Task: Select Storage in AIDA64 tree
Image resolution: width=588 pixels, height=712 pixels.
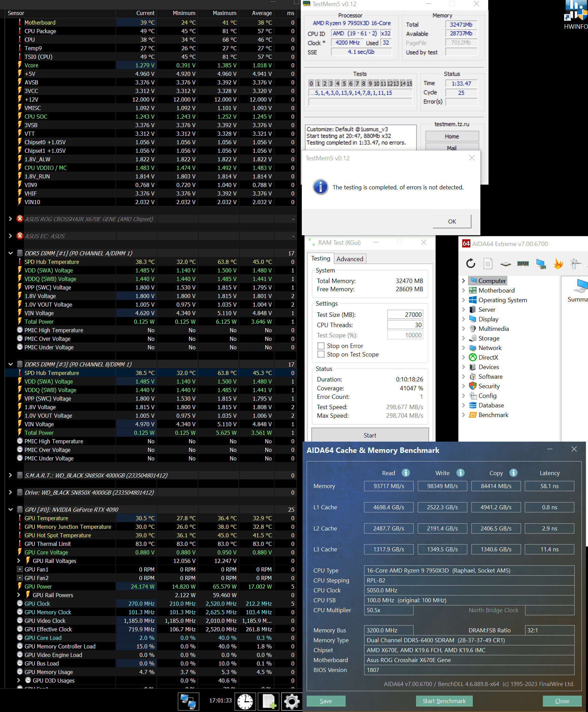Action: coord(489,338)
